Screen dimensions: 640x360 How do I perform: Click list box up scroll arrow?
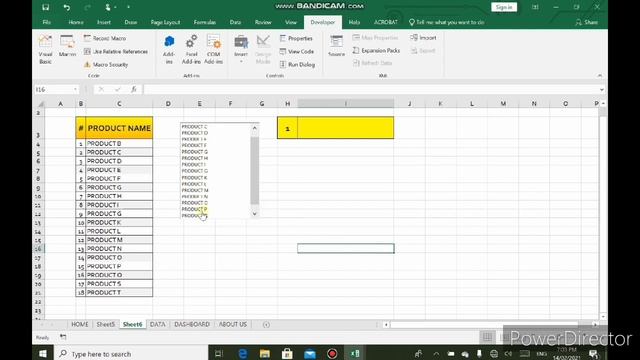pos(255,128)
